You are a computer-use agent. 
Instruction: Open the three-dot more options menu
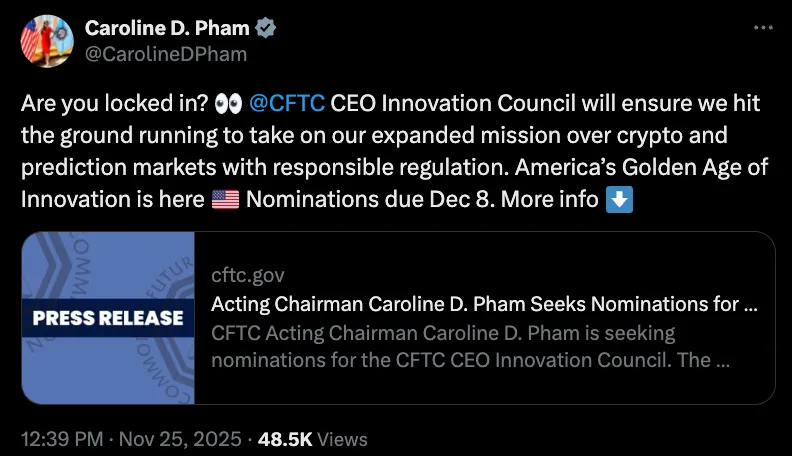click(x=763, y=30)
